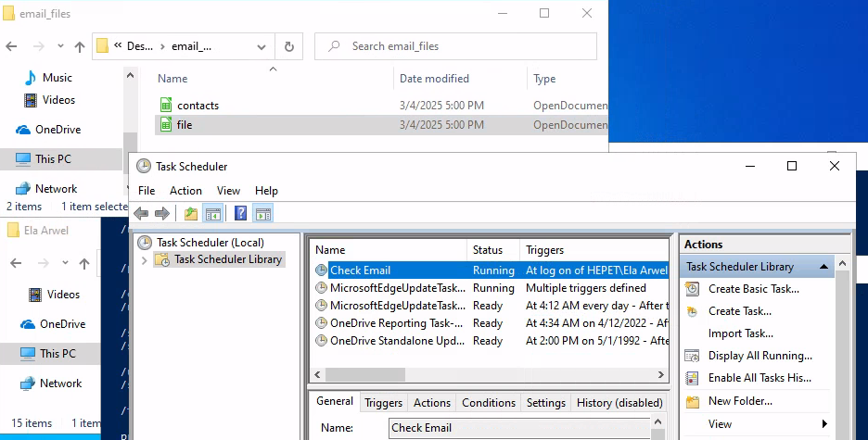Screen dimensions: 868x440
Task: Select the MicrosoftEdgeUpdateTask row with Ready status
Action: (491, 306)
